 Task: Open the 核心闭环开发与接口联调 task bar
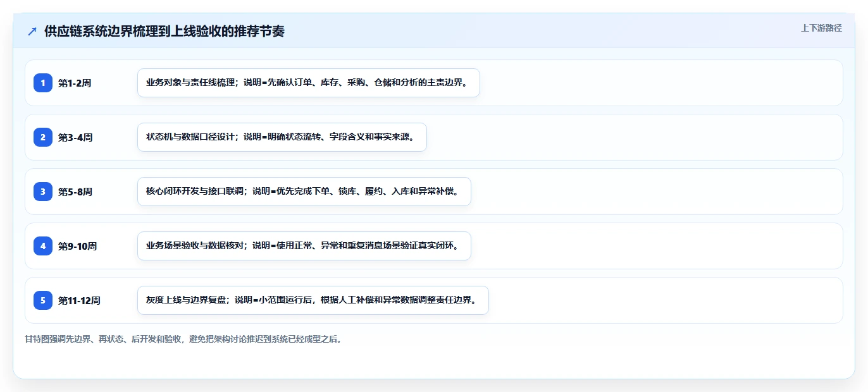tap(304, 192)
